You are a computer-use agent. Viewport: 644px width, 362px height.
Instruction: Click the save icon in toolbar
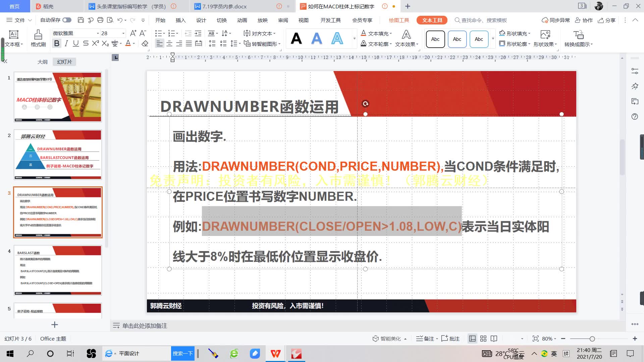pyautogui.click(x=80, y=20)
